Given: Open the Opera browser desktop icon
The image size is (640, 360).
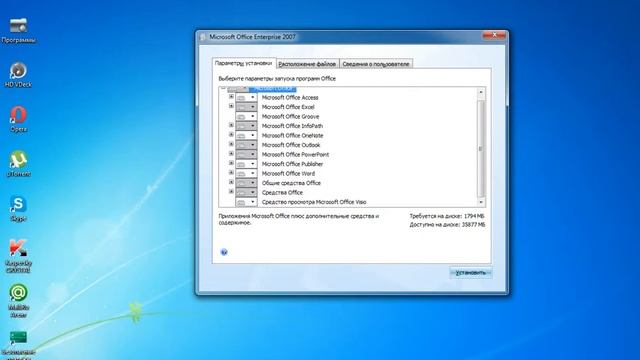Looking at the screenshot, I should click(18, 119).
